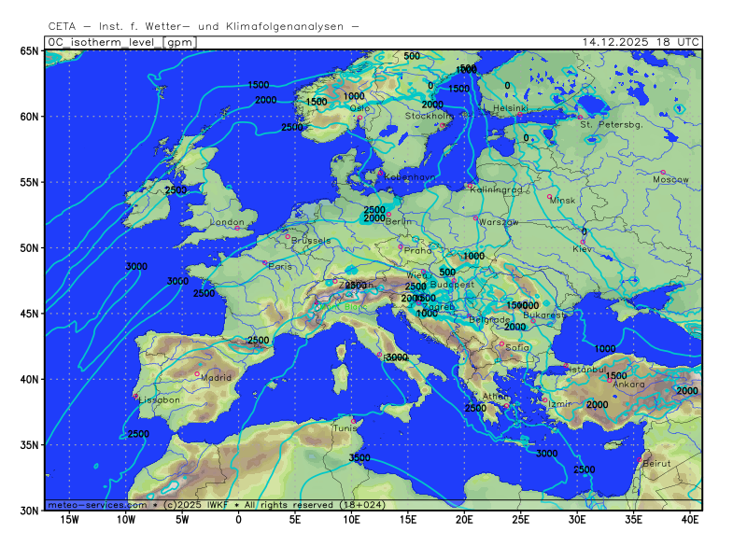747x560 pixels.
Task: Click the meteo-services.com copyright text
Action: (98, 505)
